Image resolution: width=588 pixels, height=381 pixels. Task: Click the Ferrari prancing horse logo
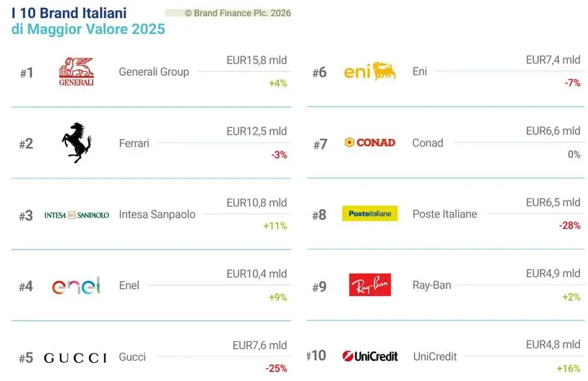(x=77, y=142)
